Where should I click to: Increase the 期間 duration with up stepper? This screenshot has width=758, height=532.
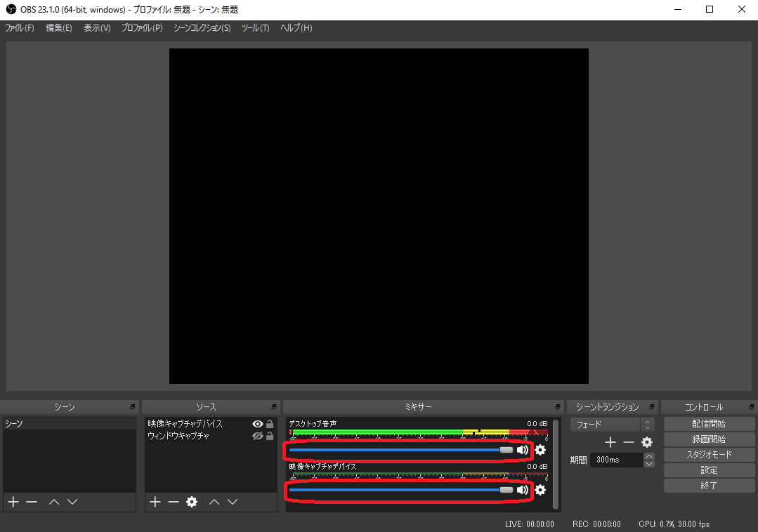point(649,456)
